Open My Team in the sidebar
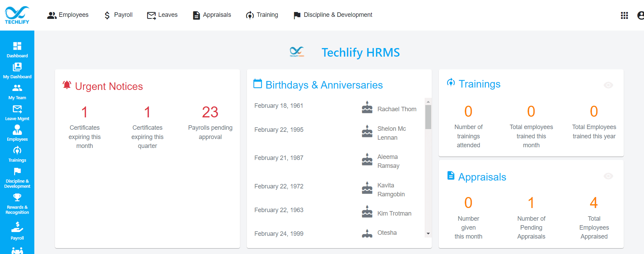This screenshot has height=254, width=644. (17, 92)
